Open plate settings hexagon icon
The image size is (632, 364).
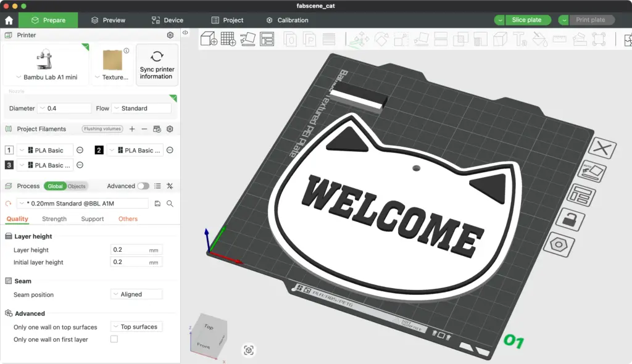(x=559, y=245)
